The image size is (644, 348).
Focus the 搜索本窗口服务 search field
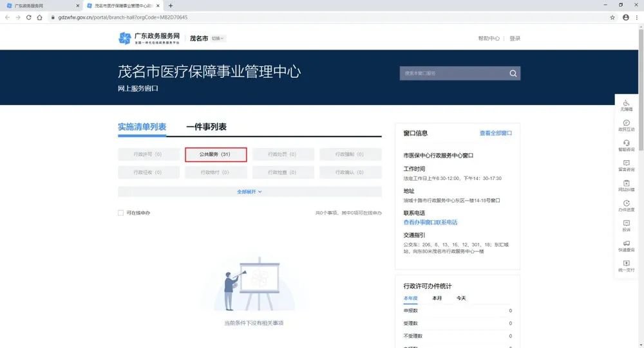(452, 73)
